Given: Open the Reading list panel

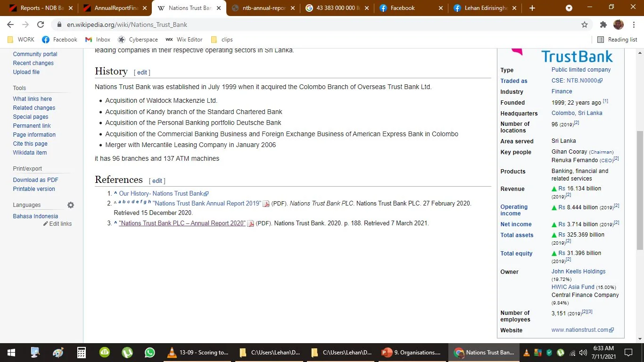Looking at the screenshot, I should (x=617, y=40).
